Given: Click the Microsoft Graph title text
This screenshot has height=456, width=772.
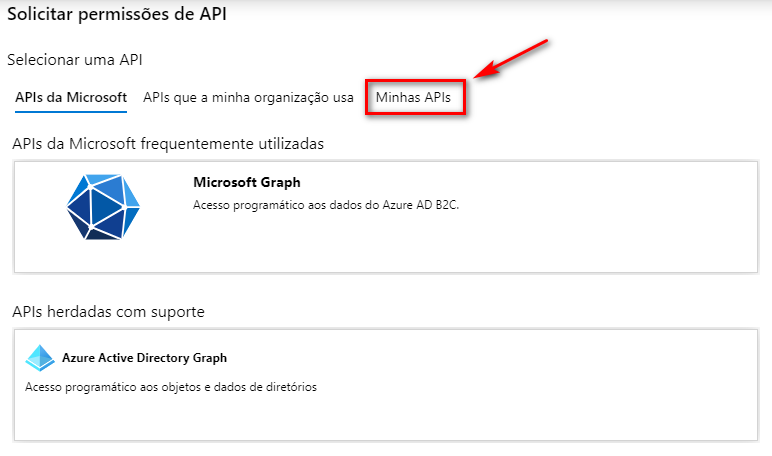Looking at the screenshot, I should (245, 183).
